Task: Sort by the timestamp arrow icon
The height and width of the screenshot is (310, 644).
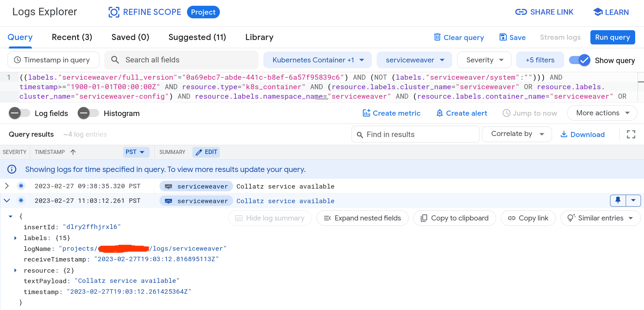Action: tap(73, 152)
